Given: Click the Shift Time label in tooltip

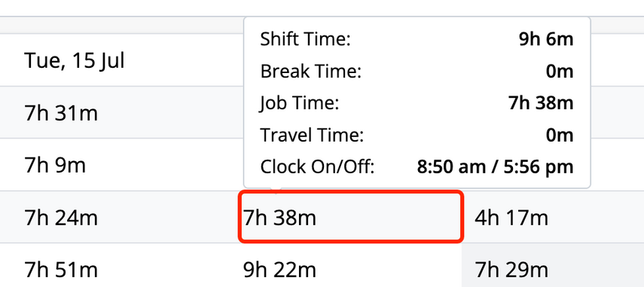Looking at the screenshot, I should (305, 39).
